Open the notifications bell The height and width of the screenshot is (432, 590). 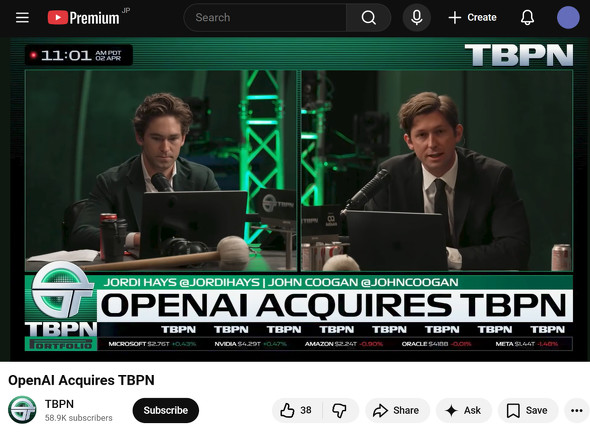527,17
